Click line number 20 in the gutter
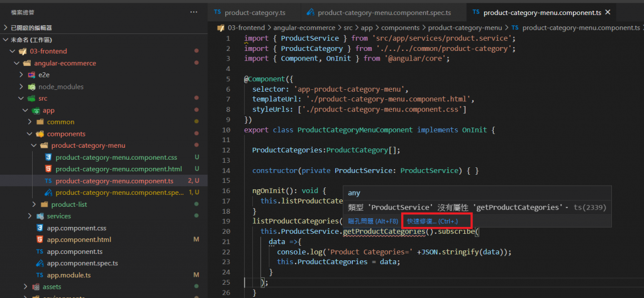The width and height of the screenshot is (644, 298). [226, 231]
